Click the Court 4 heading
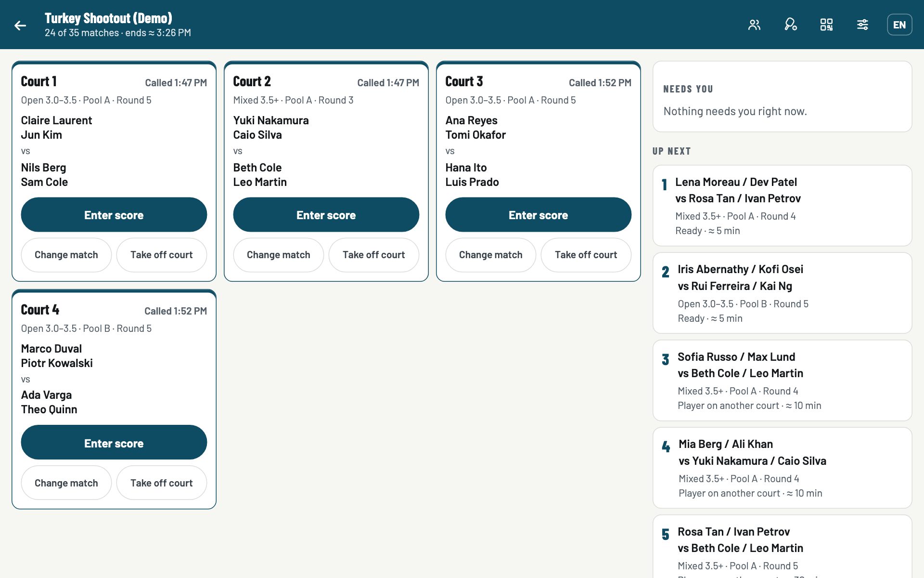The image size is (924, 578). (x=40, y=310)
